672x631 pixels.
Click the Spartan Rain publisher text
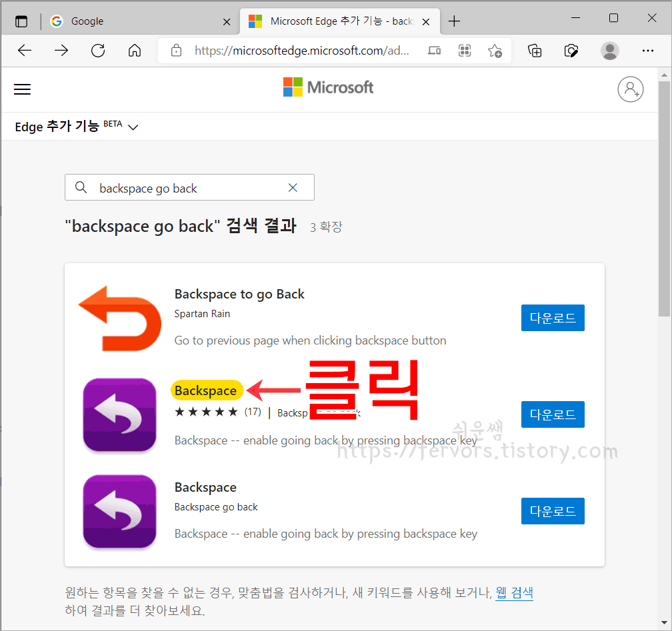click(x=202, y=314)
